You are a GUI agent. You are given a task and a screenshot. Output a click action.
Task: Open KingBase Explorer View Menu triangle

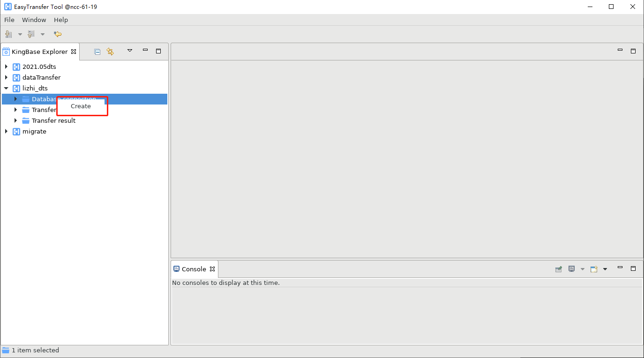point(130,50)
